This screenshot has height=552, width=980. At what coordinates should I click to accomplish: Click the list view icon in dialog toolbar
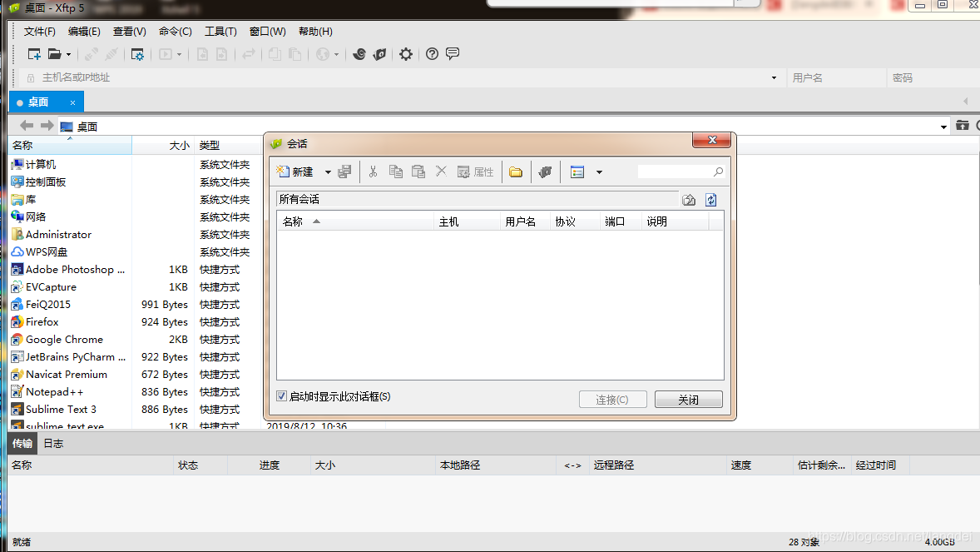pyautogui.click(x=577, y=172)
